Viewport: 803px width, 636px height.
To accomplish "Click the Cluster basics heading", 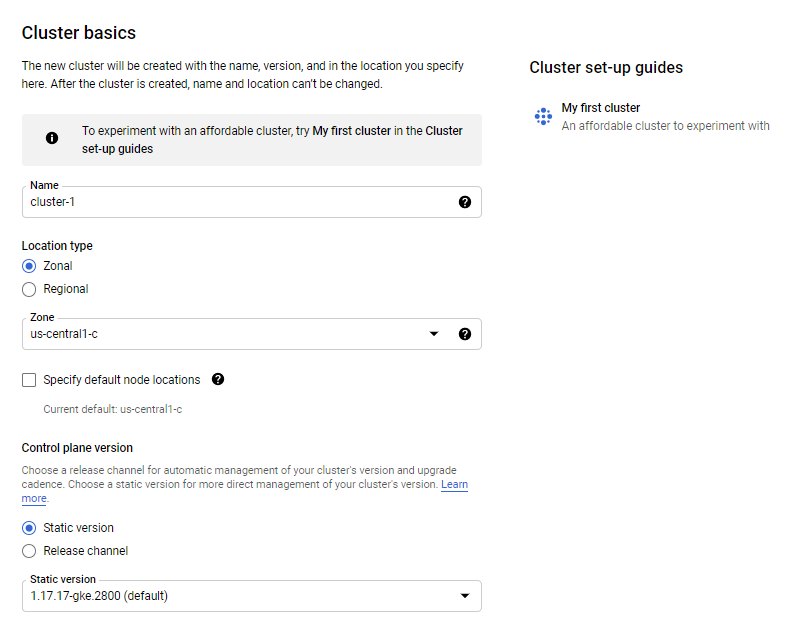I will click(x=79, y=33).
